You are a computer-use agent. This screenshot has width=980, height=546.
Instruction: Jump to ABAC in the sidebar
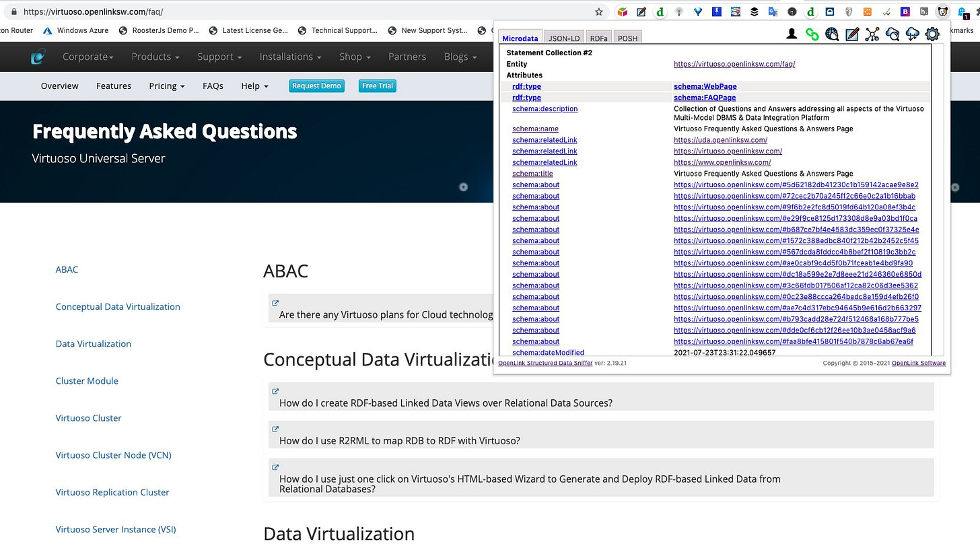pos(67,269)
